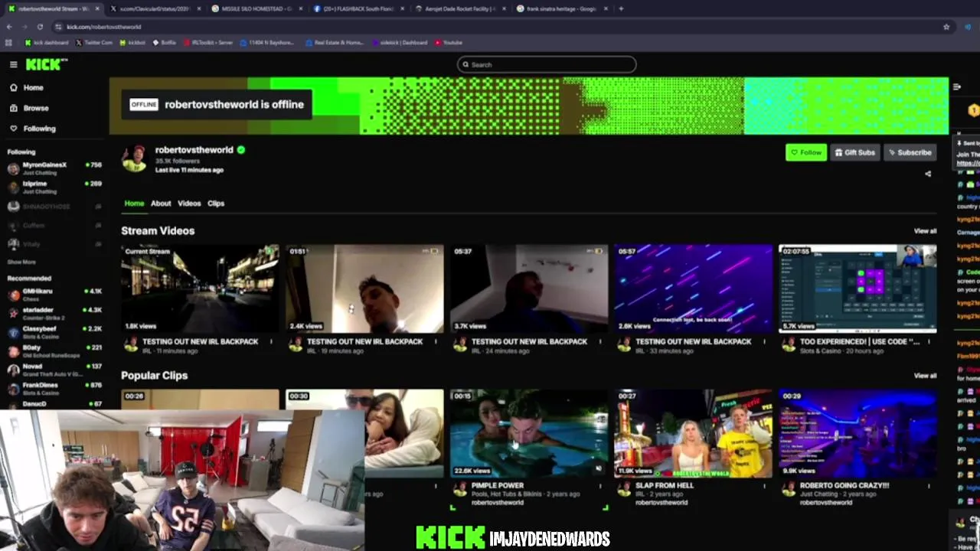Viewport: 980px width, 551px height.
Task: Go back with the browser back arrow
Action: [9, 27]
